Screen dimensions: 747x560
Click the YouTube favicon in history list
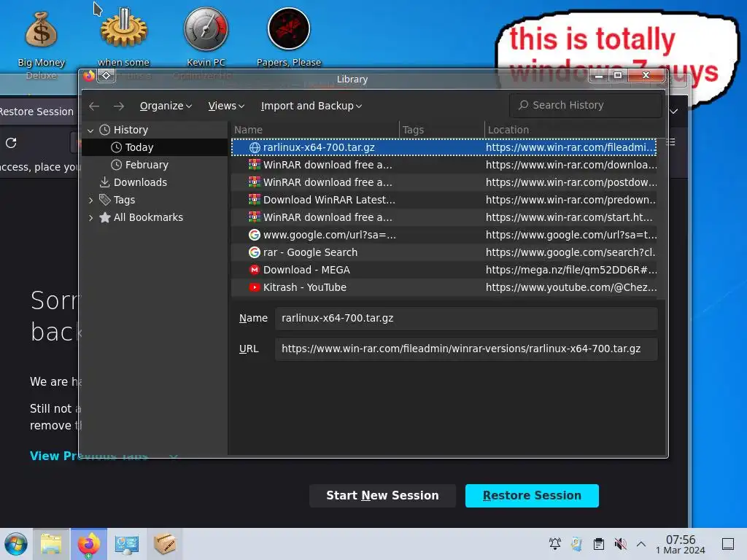click(255, 287)
